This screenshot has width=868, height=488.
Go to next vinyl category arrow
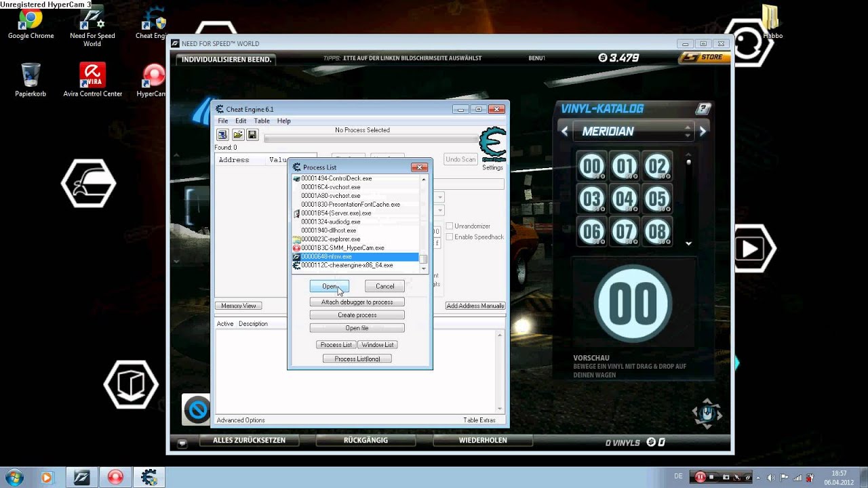(703, 131)
